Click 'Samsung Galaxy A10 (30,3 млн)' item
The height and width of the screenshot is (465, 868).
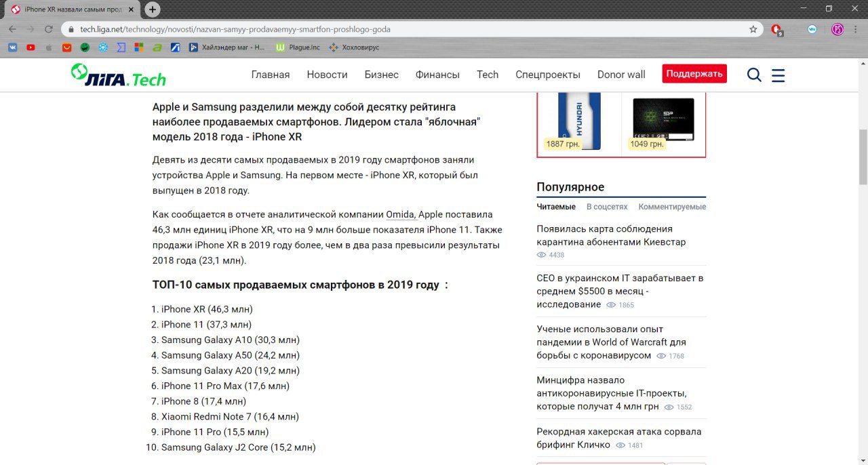coord(231,340)
